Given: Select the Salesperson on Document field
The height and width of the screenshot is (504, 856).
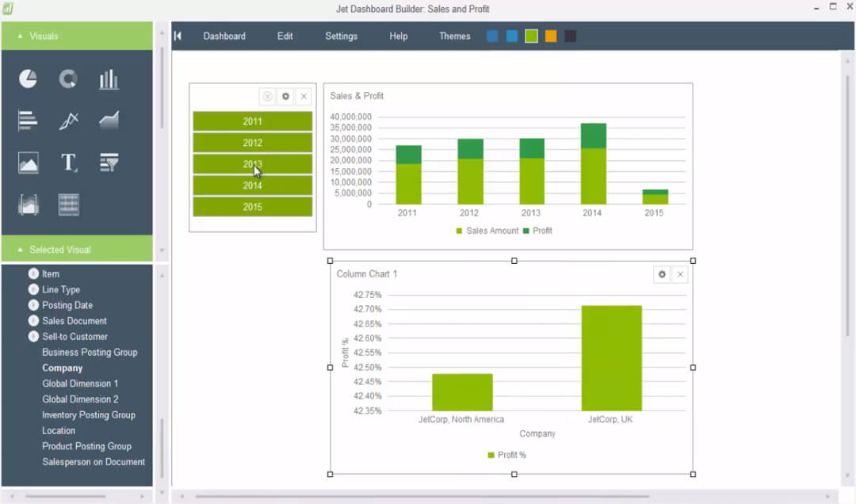Looking at the screenshot, I should 94,462.
